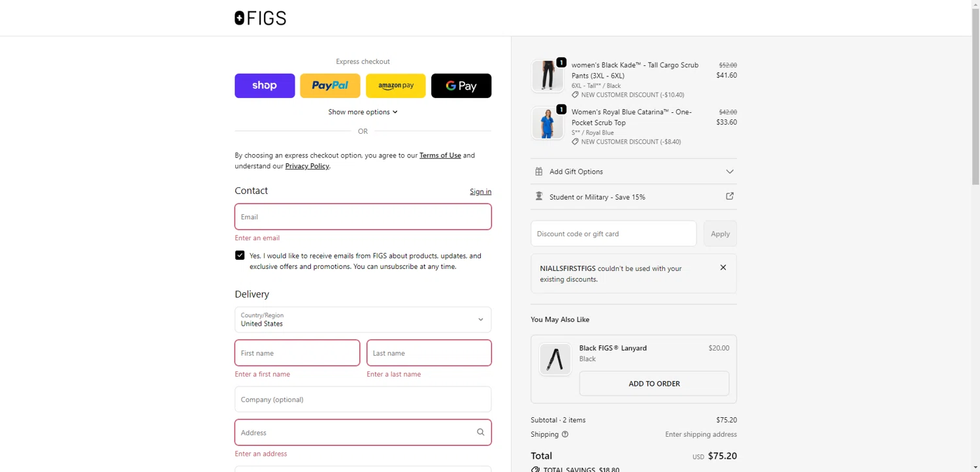Pay with Google Pay button

[x=461, y=86]
